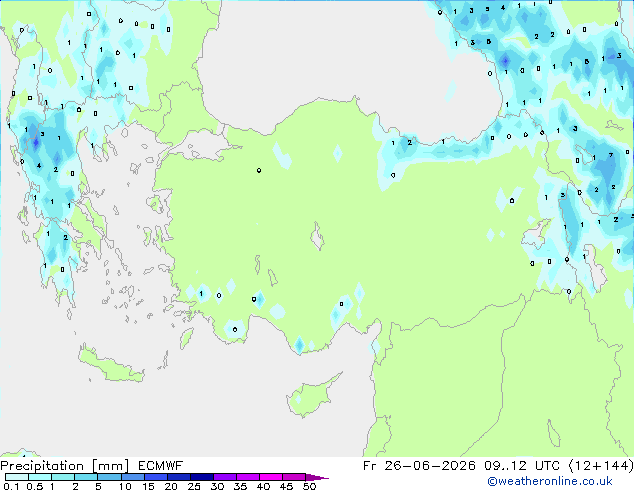Image resolution: width=634 pixels, height=490 pixels.
Task: Click the '(12+144)' forecast step text
Action: coord(601,466)
